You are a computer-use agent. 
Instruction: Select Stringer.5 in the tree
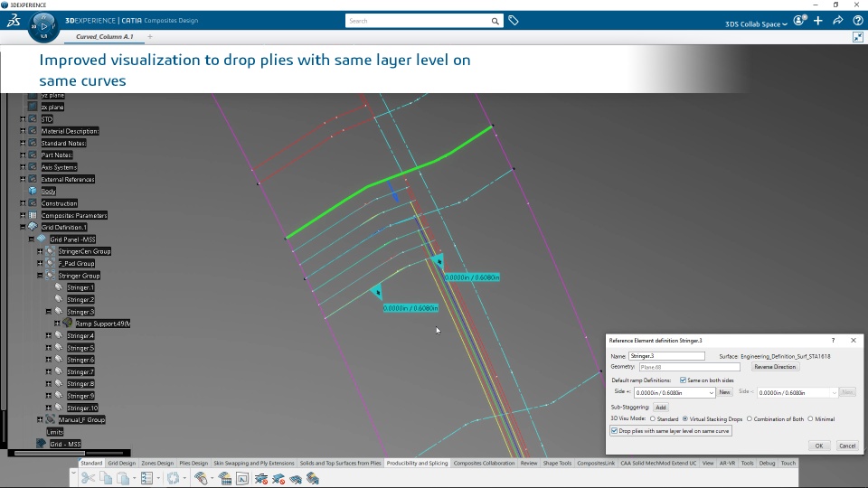coord(80,347)
